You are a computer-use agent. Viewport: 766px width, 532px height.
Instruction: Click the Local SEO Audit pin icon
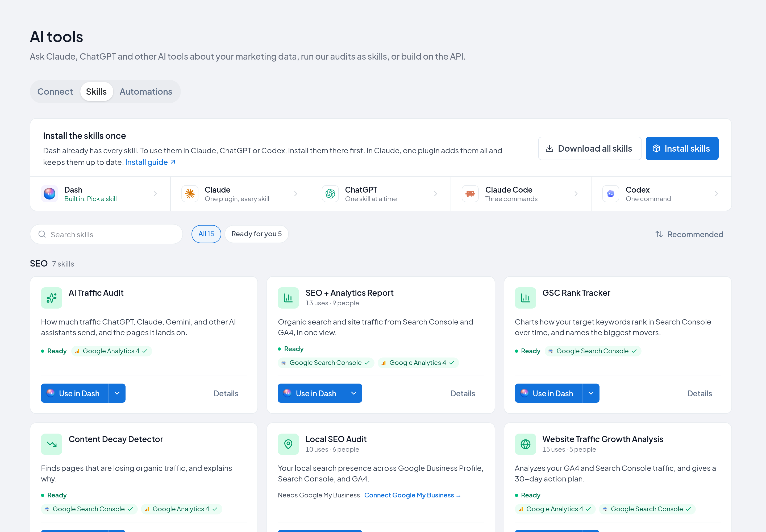[288, 444]
